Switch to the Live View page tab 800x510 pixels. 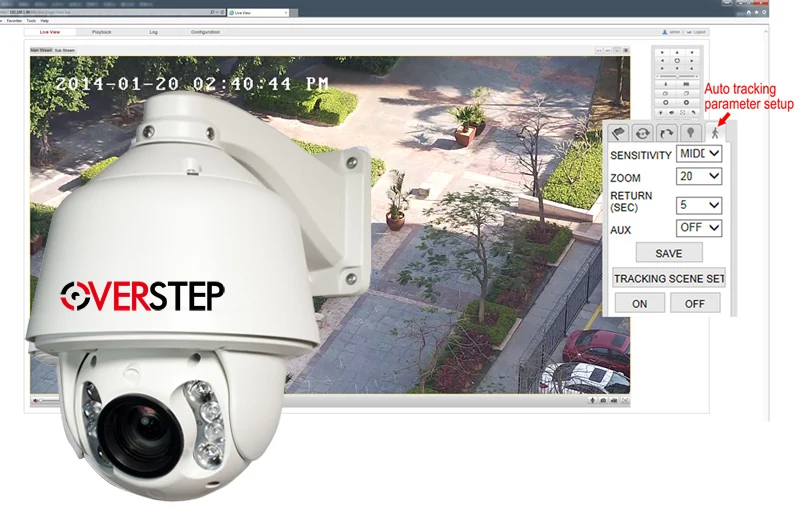[49, 32]
